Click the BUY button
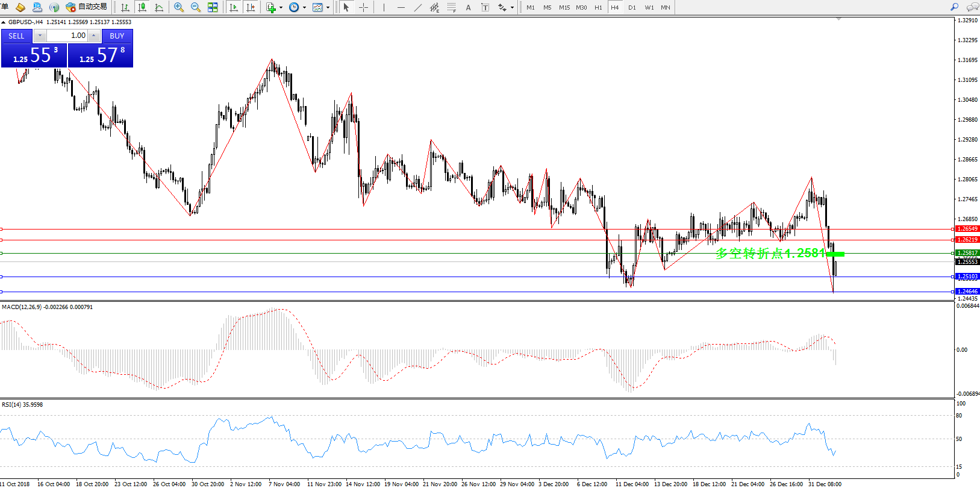 [117, 36]
